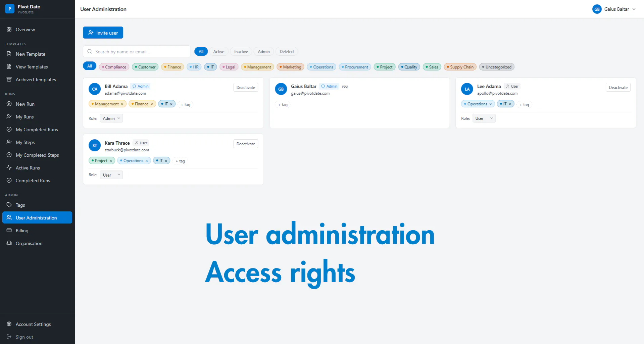Click the Billing card icon
Image resolution: width=644 pixels, height=344 pixels.
tap(9, 230)
